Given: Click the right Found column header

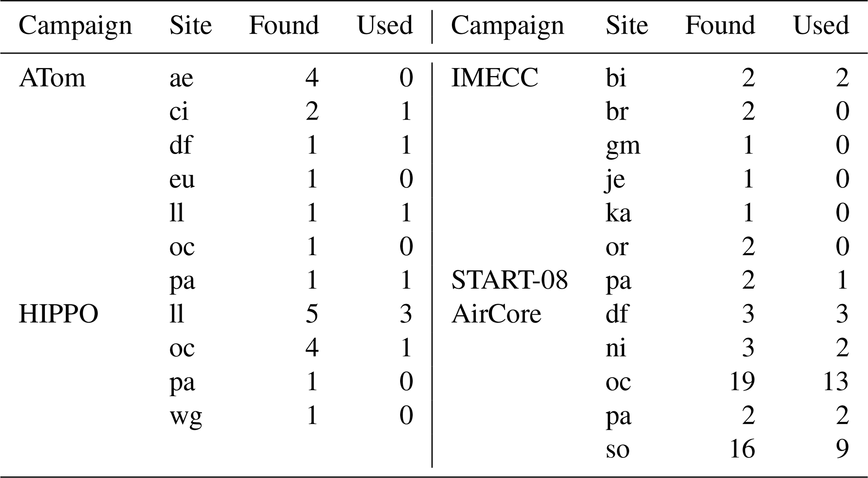Looking at the screenshot, I should 720,26.
